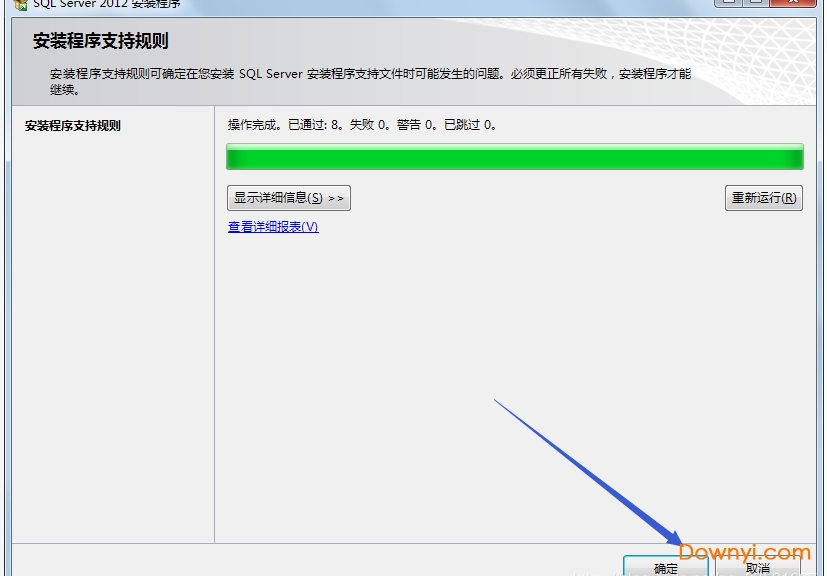Click the Downyi.com watermark text
The width and height of the screenshot is (827, 576).
744,552
